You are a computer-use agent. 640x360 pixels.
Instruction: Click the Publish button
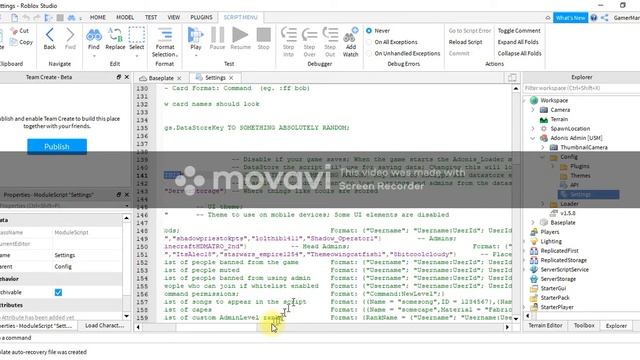[x=57, y=147]
